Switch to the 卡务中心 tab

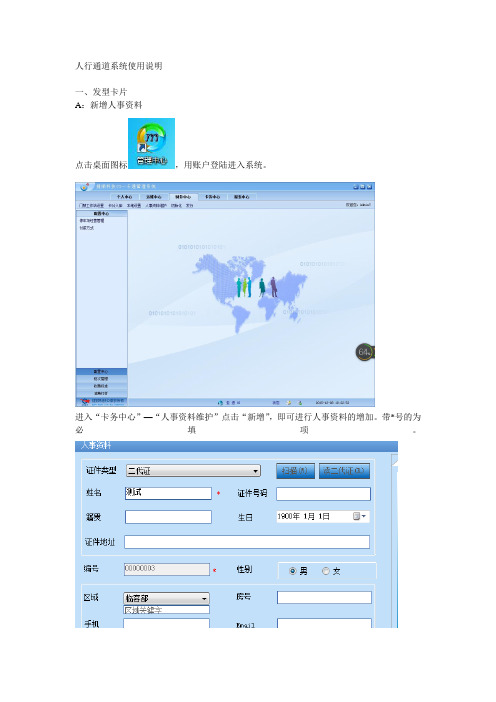212,197
